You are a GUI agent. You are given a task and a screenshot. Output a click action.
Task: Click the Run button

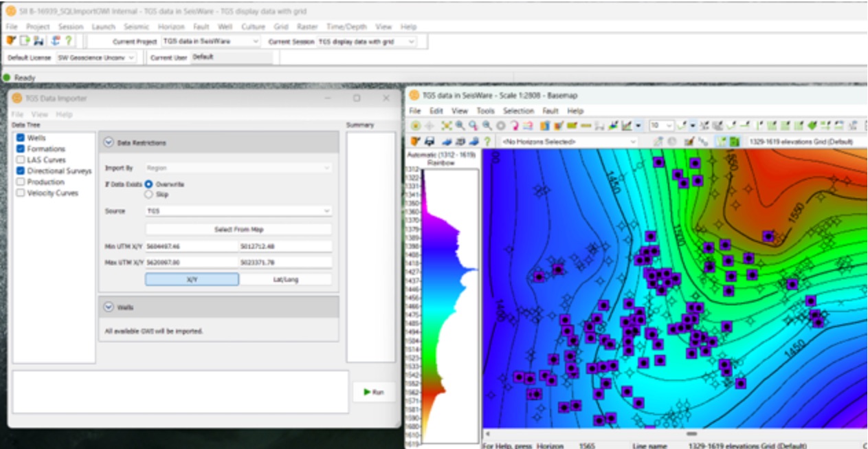pos(374,392)
